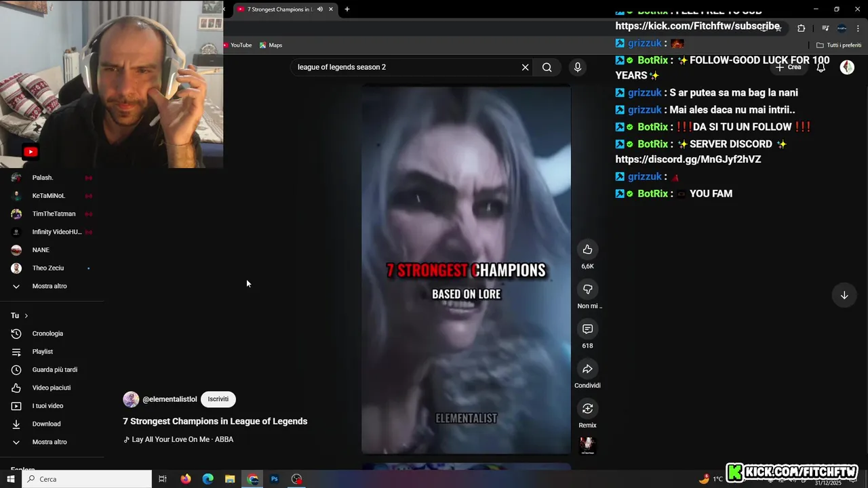Open Windows Start menu

click(x=10, y=479)
